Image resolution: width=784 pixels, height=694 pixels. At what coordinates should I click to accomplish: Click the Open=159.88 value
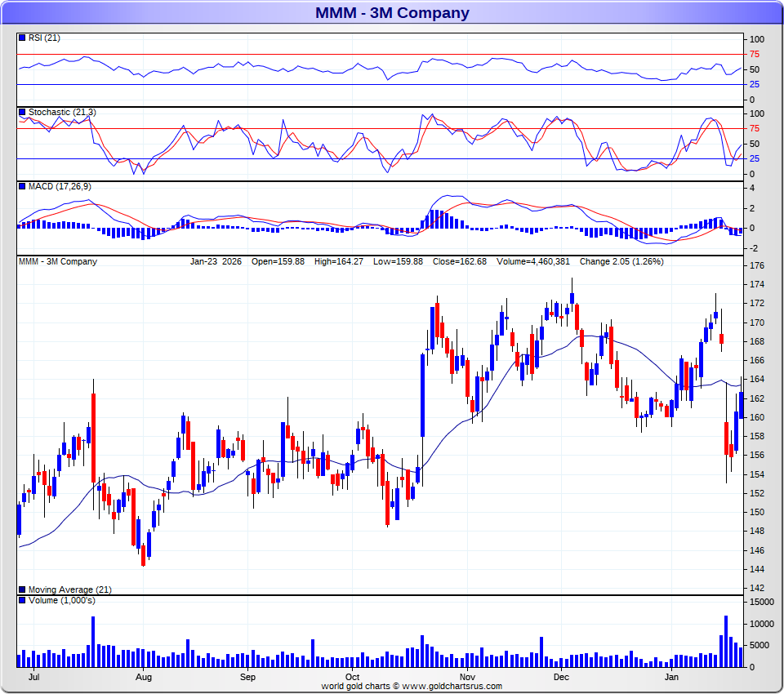point(278,261)
